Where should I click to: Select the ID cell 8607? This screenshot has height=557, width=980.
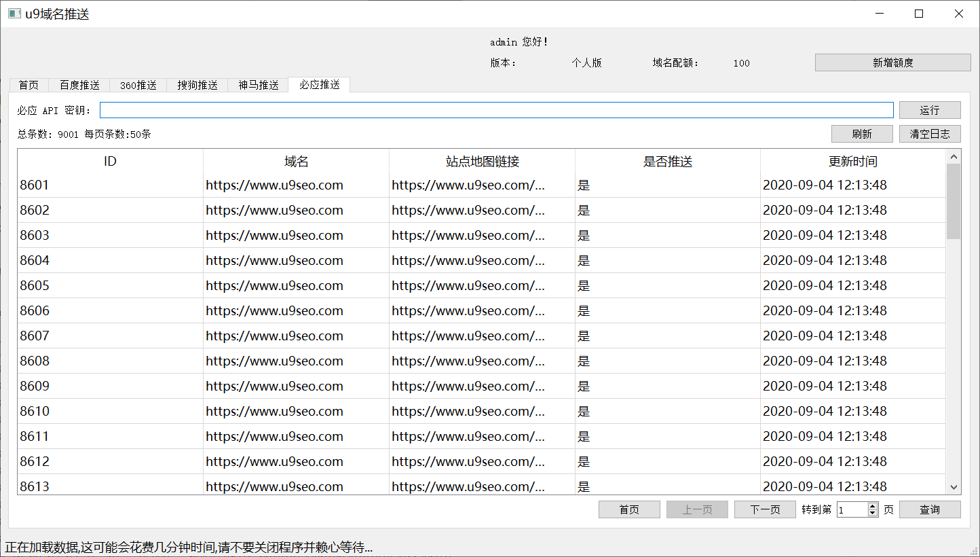[110, 336]
